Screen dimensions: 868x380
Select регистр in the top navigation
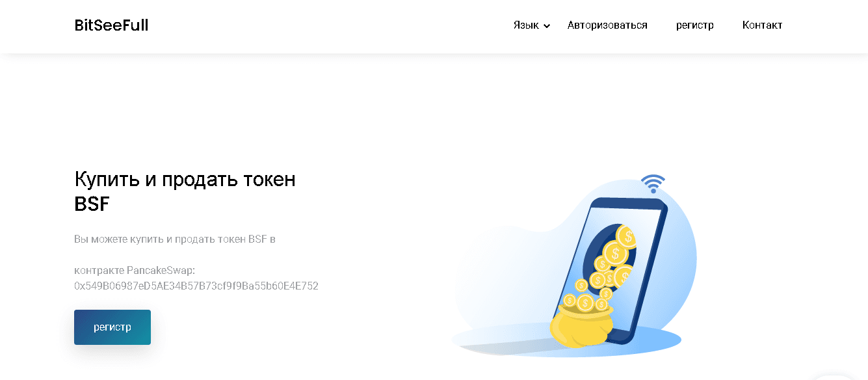click(695, 25)
